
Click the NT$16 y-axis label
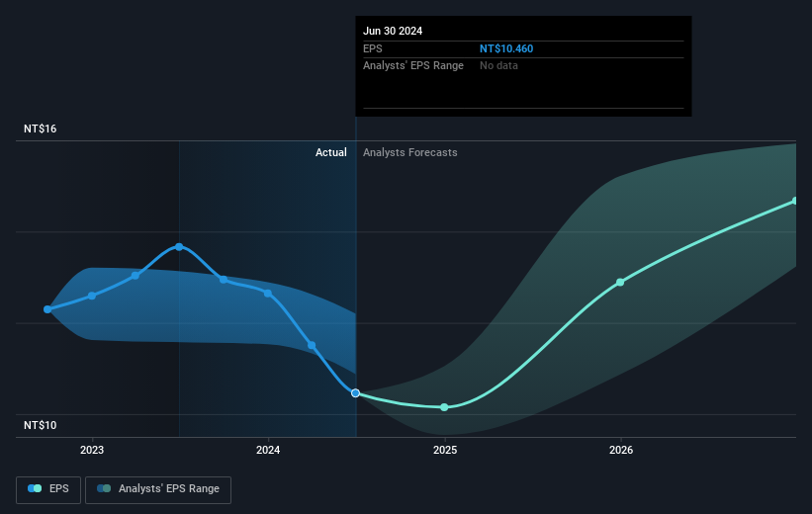point(40,128)
